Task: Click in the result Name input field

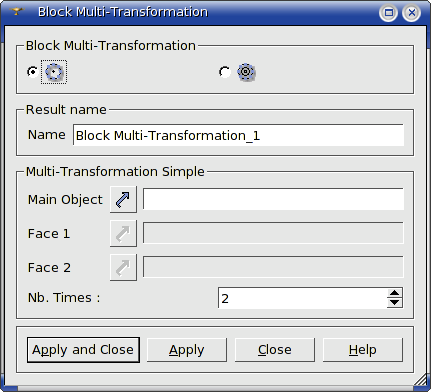Action: click(x=238, y=135)
